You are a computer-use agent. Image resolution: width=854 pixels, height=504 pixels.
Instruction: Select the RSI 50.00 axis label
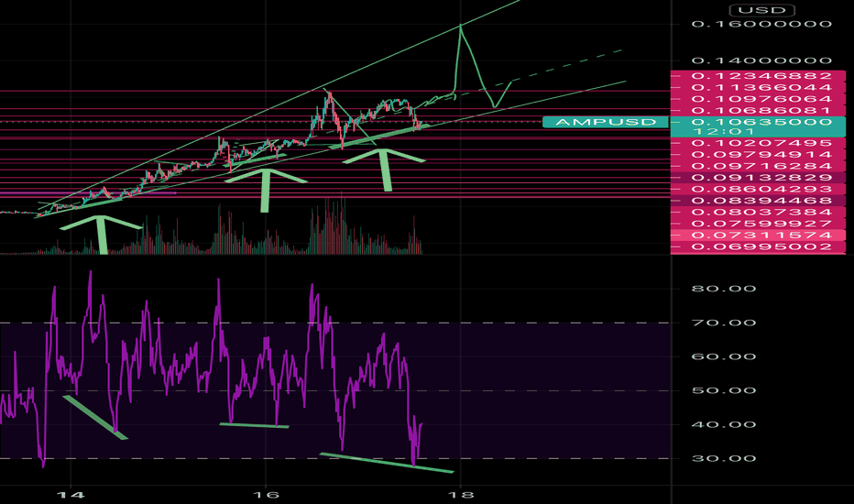[724, 390]
